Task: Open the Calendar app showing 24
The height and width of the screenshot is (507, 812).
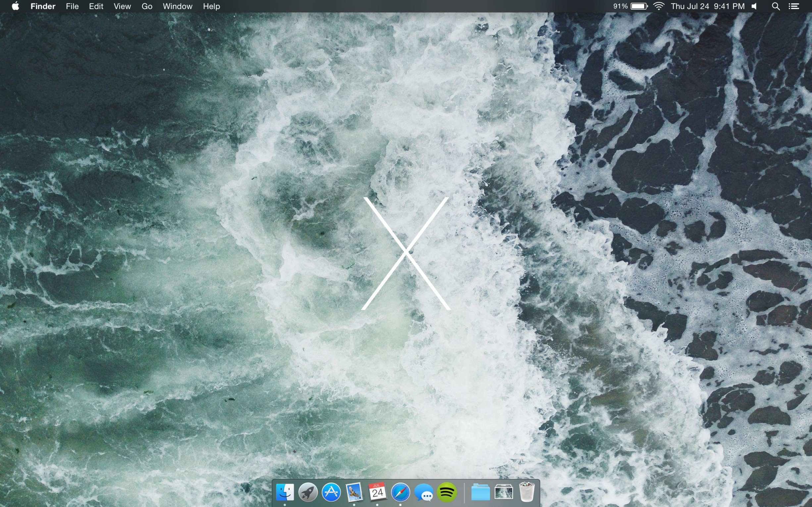Action: tap(377, 492)
